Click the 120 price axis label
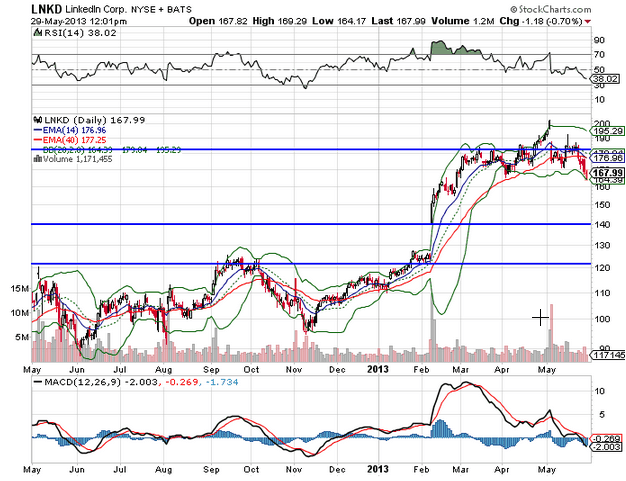 click(x=602, y=267)
